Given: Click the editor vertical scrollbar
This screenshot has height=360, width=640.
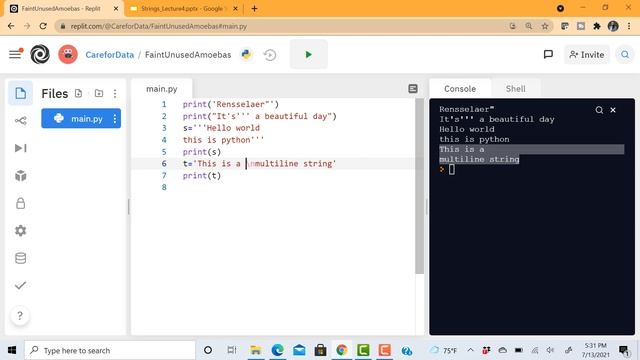Looking at the screenshot, I should pos(419,186).
